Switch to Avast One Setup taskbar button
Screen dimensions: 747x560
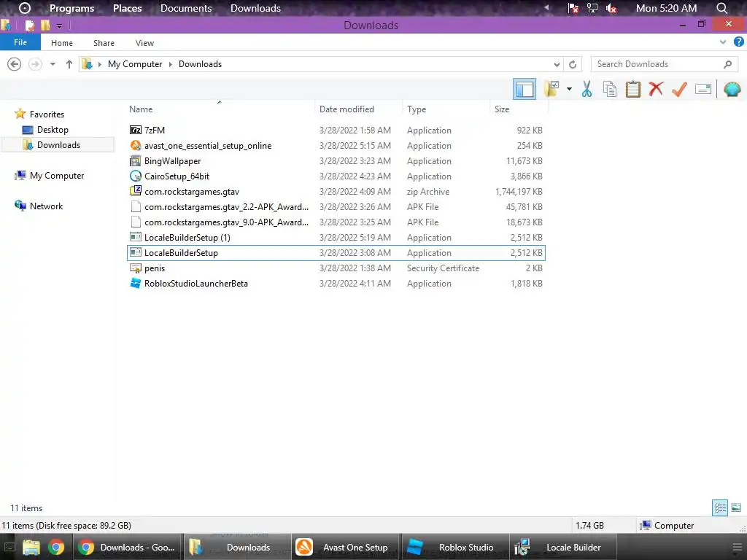346,547
